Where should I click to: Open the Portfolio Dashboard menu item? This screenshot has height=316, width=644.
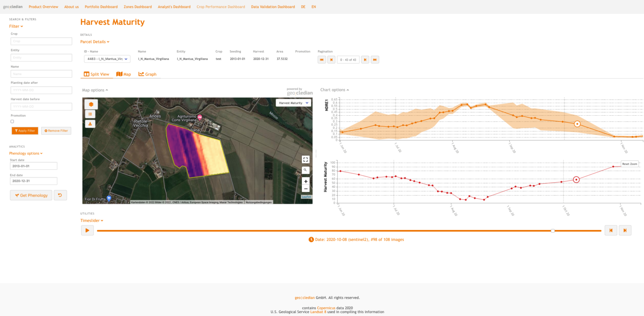[x=101, y=7]
